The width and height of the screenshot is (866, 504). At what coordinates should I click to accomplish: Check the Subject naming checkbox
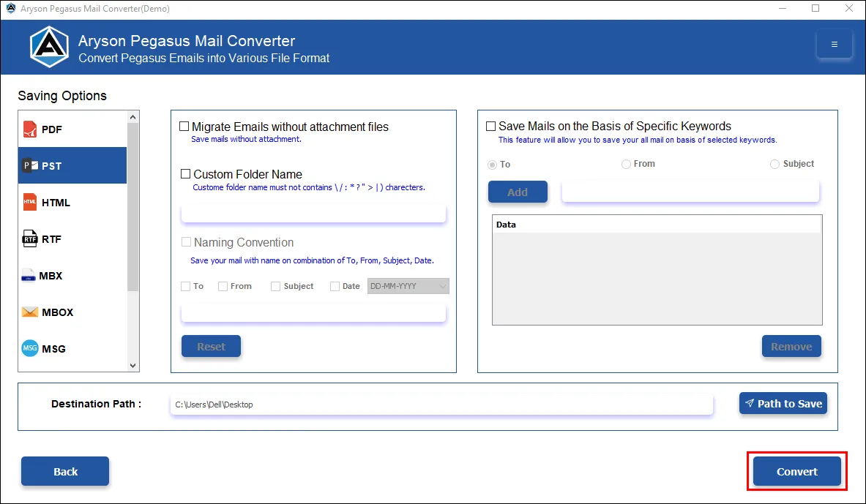275,286
